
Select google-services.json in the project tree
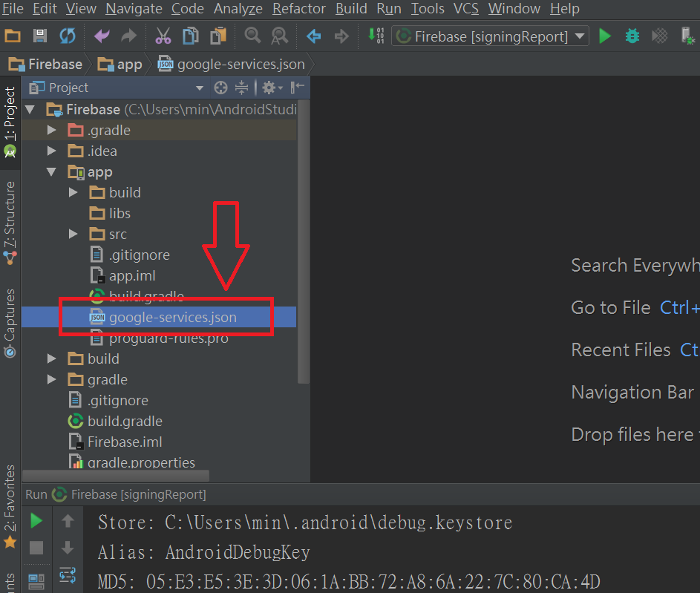(159, 317)
